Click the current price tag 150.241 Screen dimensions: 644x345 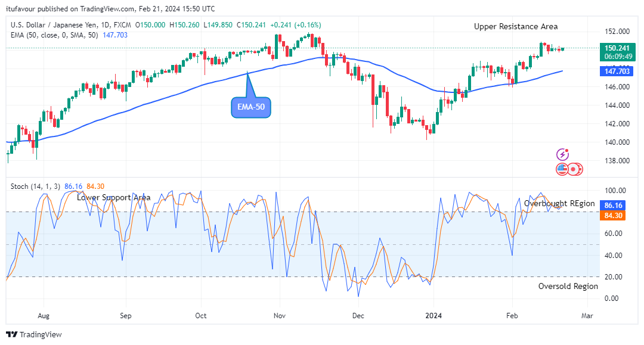click(618, 52)
